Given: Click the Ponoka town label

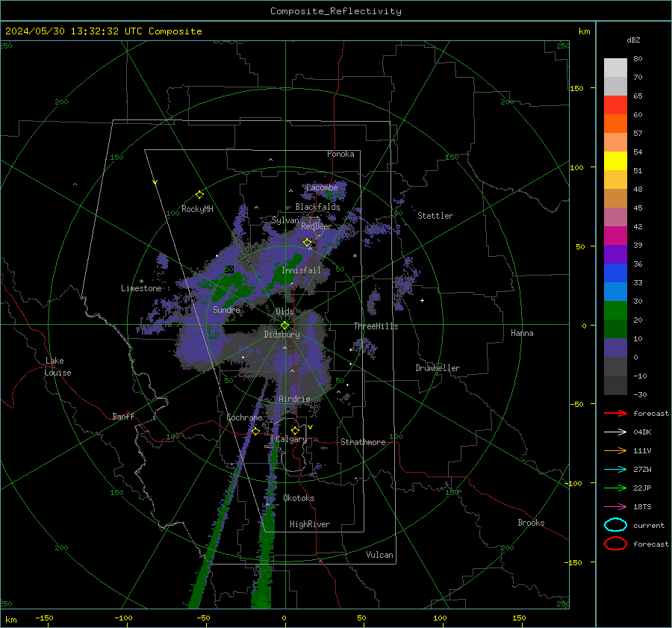Looking at the screenshot, I should pos(340,154).
